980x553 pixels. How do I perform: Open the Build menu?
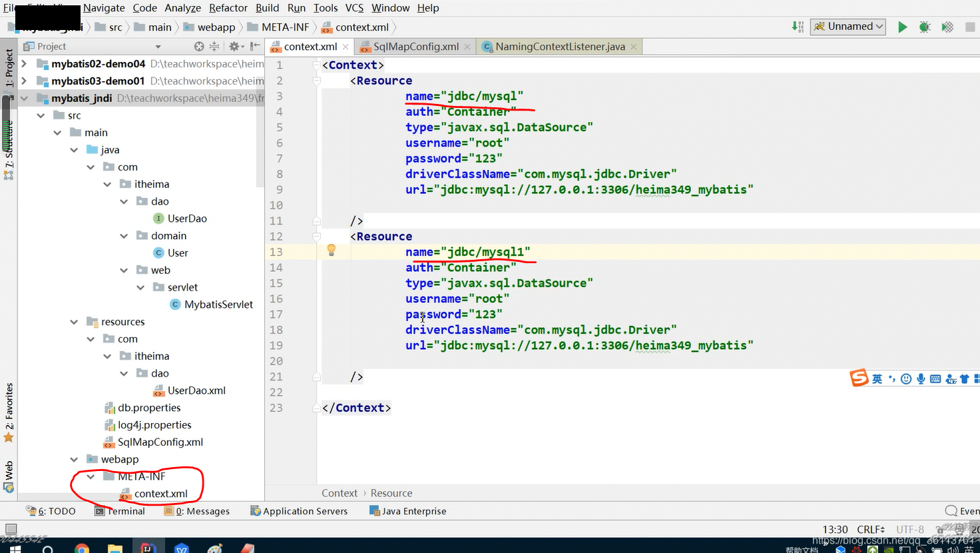click(267, 8)
